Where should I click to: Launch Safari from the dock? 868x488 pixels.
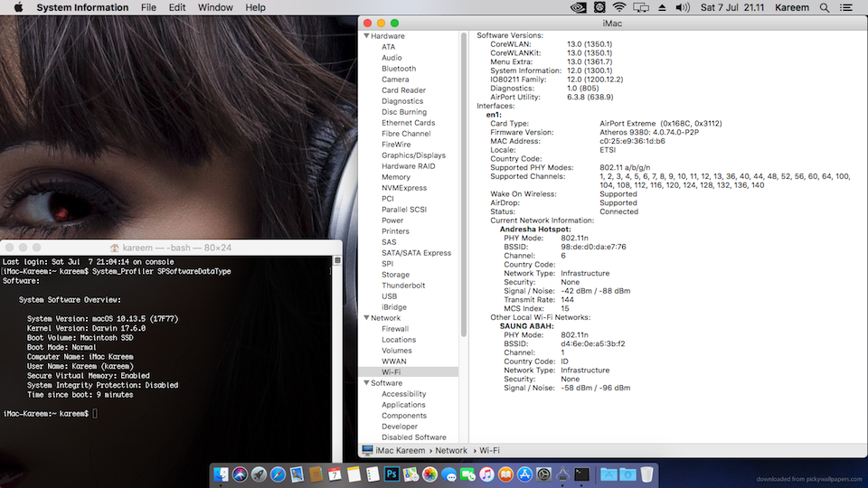(278, 474)
